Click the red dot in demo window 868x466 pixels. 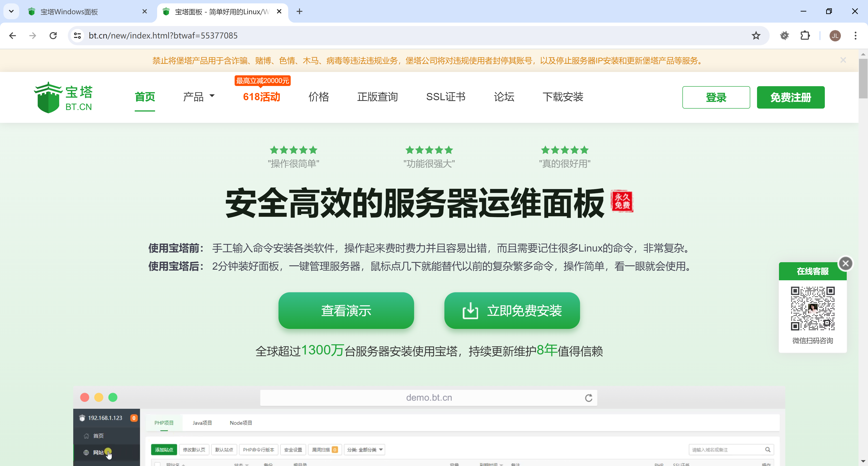[x=85, y=397]
